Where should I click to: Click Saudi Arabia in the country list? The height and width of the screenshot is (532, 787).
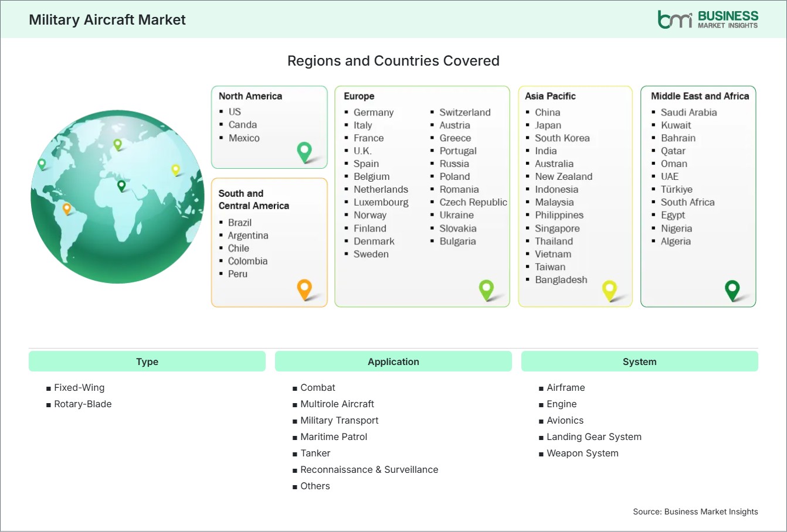[x=689, y=112]
